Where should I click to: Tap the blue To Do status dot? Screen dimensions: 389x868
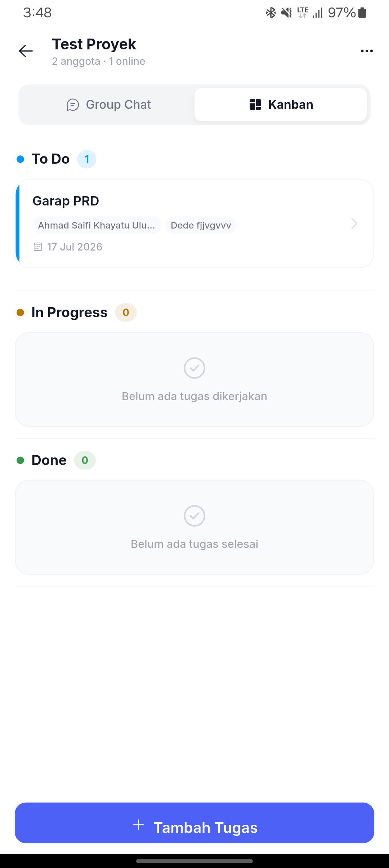point(21,159)
